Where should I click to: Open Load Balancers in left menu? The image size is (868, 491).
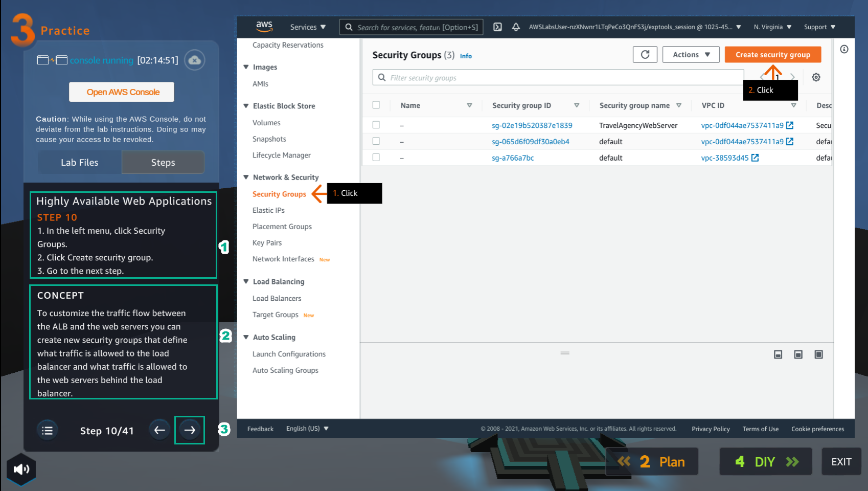(x=277, y=298)
